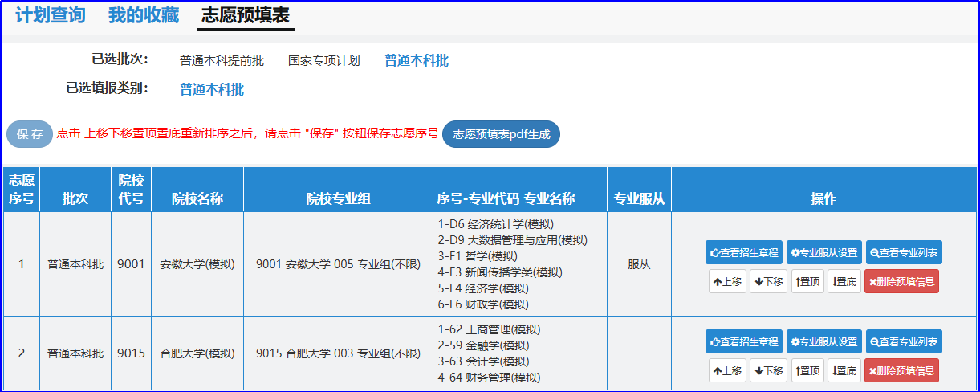Choose batch 普通本科提前批

(222, 61)
